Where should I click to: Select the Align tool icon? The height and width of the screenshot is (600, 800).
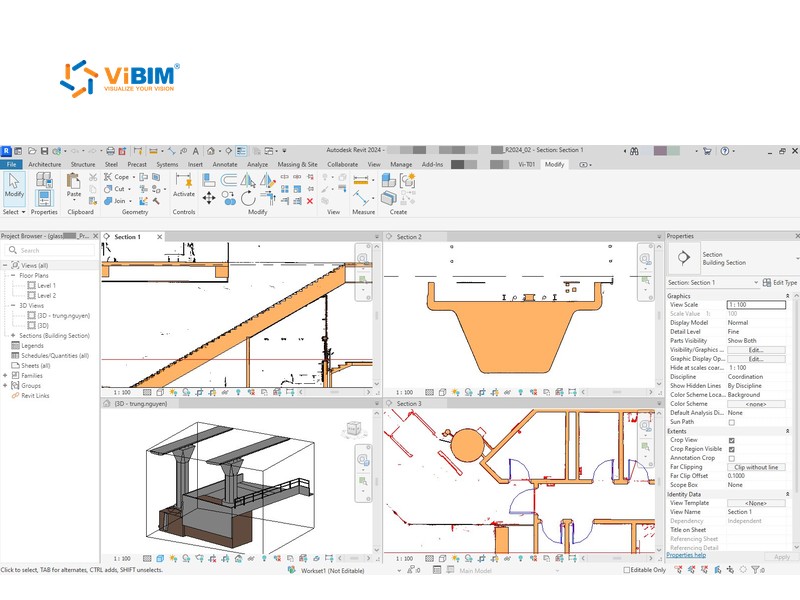209,180
